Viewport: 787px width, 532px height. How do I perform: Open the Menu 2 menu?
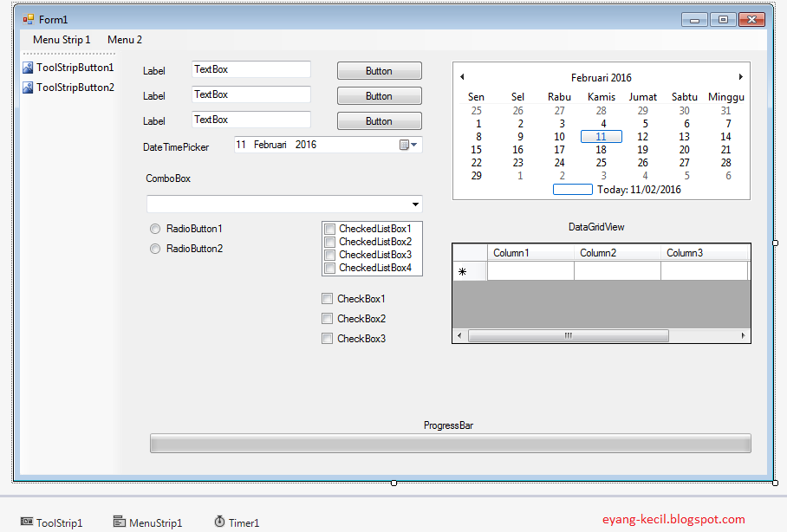[124, 39]
